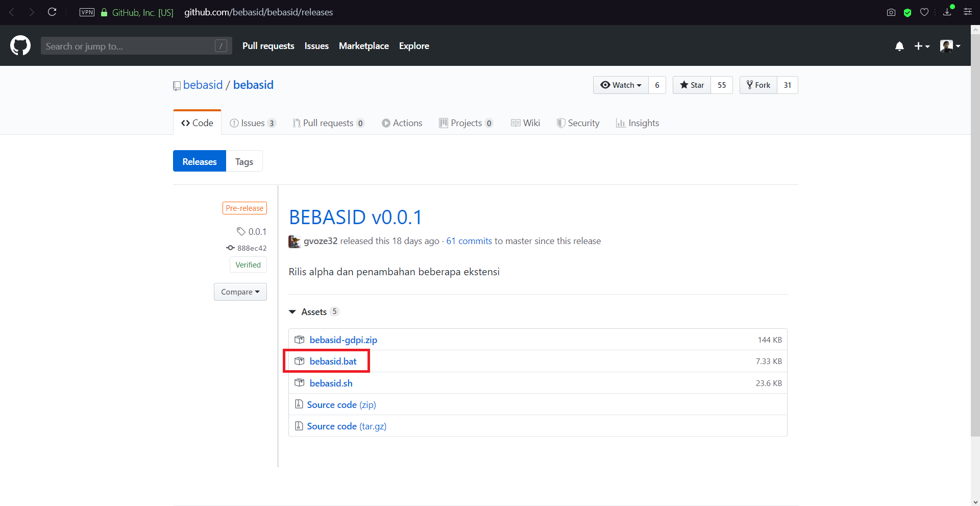Screen dimensions: 980x506
Task: Expand the Watch dropdown button
Action: point(621,85)
